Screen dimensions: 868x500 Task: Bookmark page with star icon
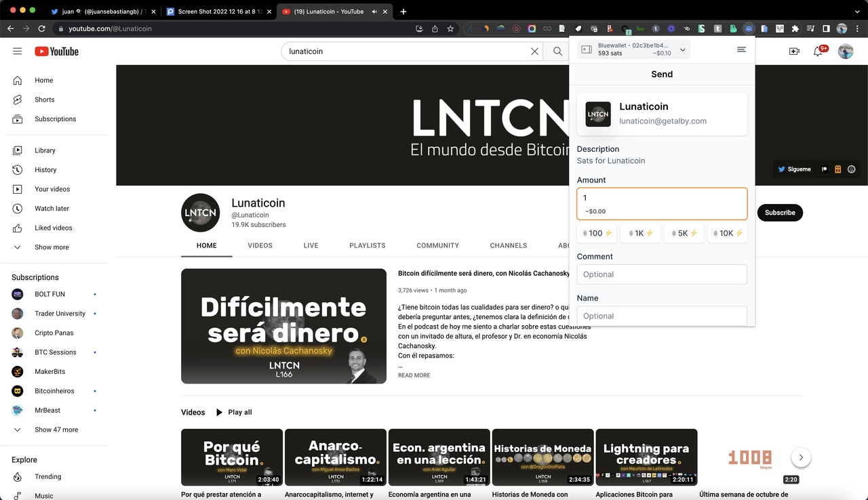450,28
